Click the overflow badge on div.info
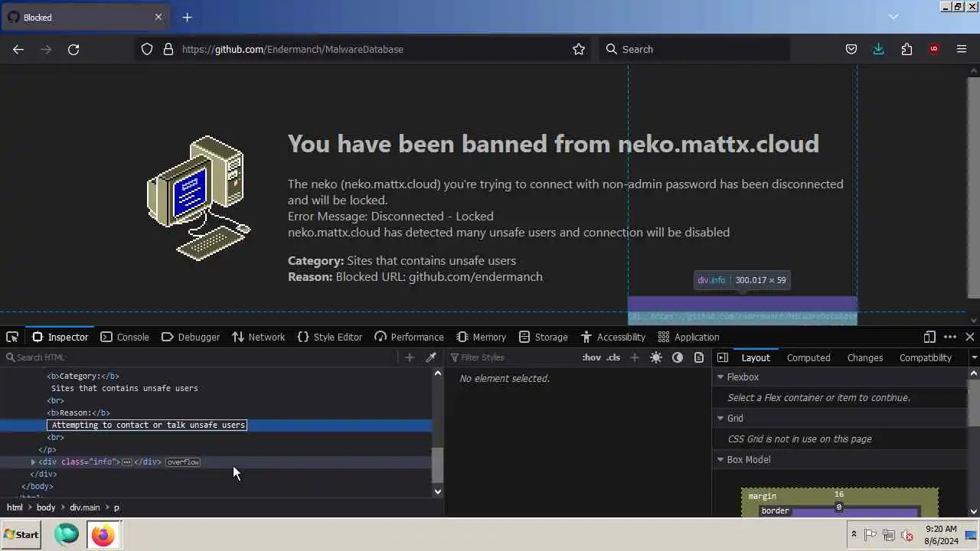980x551 pixels. 183,461
